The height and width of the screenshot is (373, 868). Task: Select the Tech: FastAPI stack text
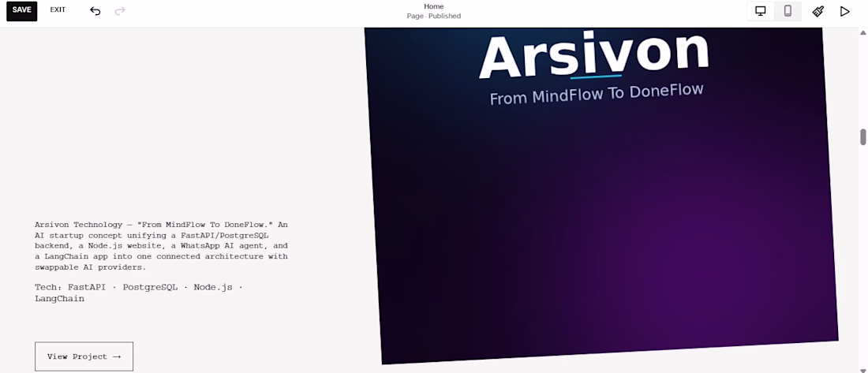coord(138,293)
